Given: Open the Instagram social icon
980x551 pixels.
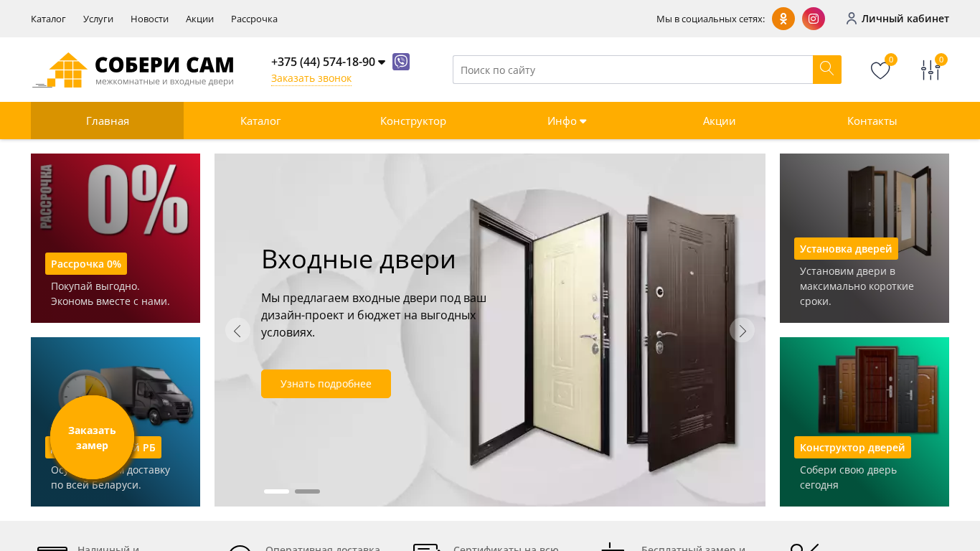Looking at the screenshot, I should (814, 19).
